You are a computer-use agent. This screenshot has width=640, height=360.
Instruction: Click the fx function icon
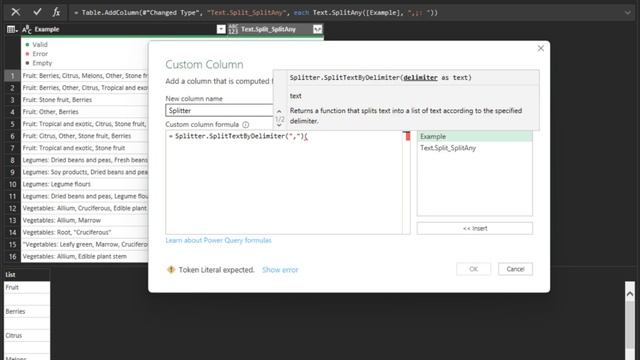(x=56, y=12)
